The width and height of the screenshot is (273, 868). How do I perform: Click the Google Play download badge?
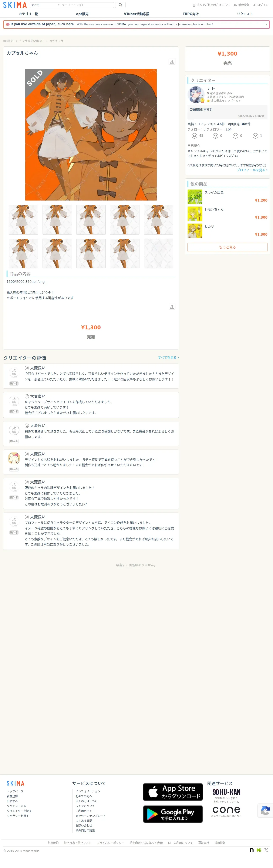click(x=173, y=814)
